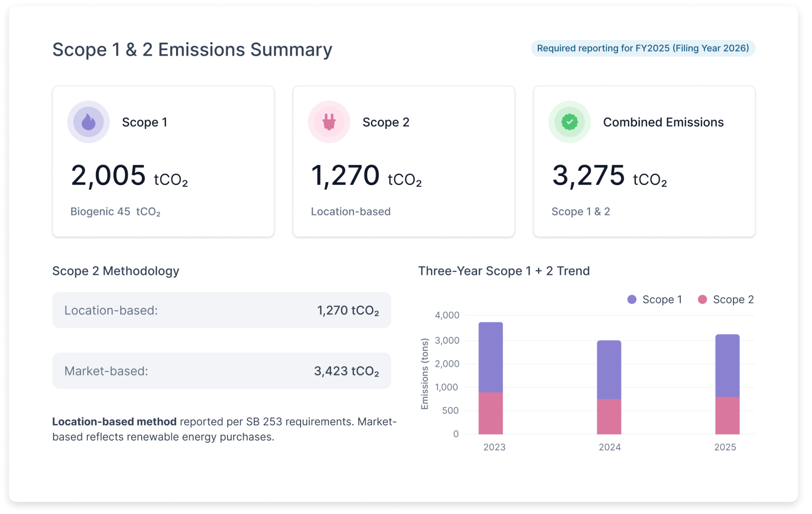
Task: Click the FY2025 required reporting badge
Action: (x=643, y=48)
